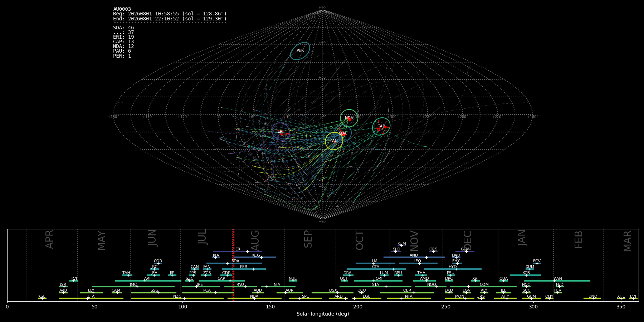Click the 'SDA: 46' legend entry
The height and width of the screenshot is (322, 644).
[123, 28]
